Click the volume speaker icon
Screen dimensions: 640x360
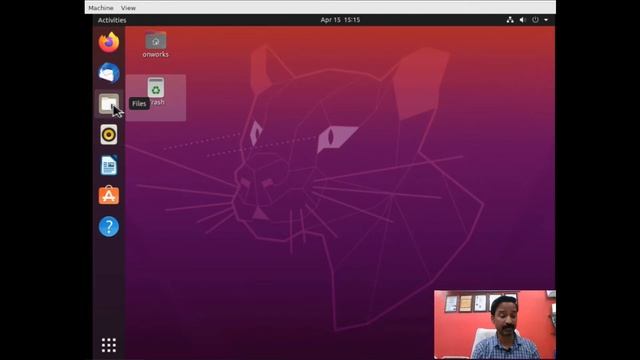coord(522,20)
